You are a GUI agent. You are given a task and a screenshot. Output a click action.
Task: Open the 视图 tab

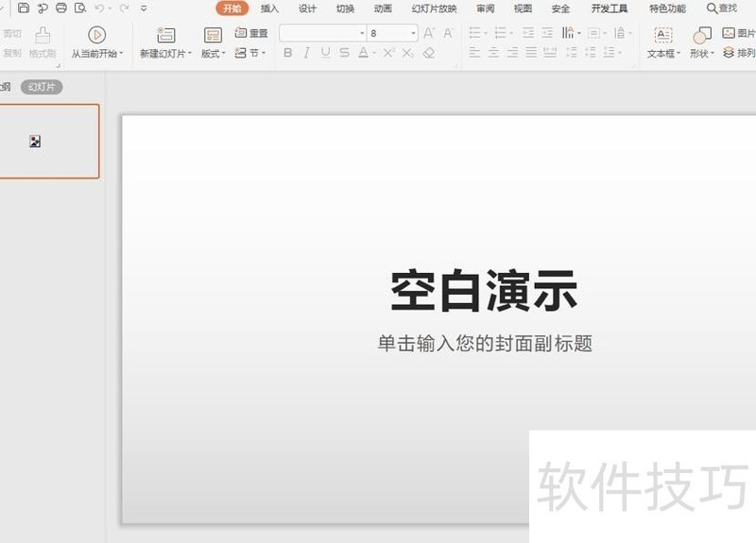(x=523, y=8)
